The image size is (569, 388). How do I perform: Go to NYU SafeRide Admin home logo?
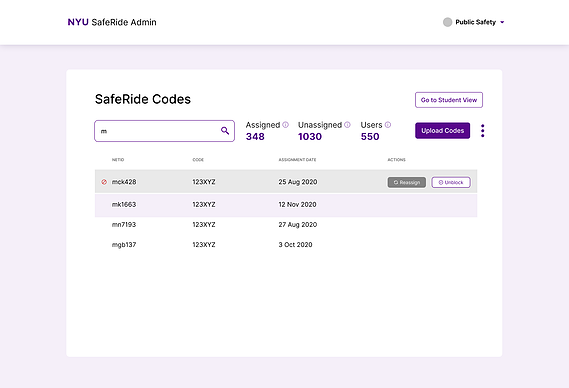tap(112, 22)
